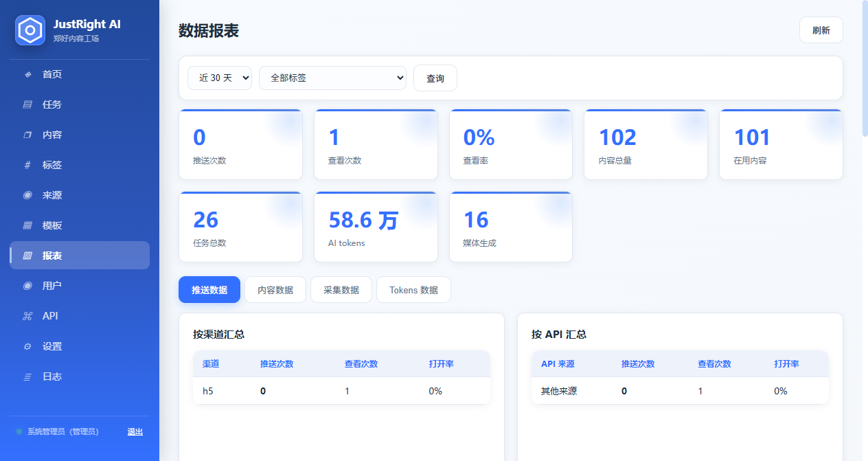Click the 渠道 column header
The image size is (868, 461).
(x=211, y=364)
